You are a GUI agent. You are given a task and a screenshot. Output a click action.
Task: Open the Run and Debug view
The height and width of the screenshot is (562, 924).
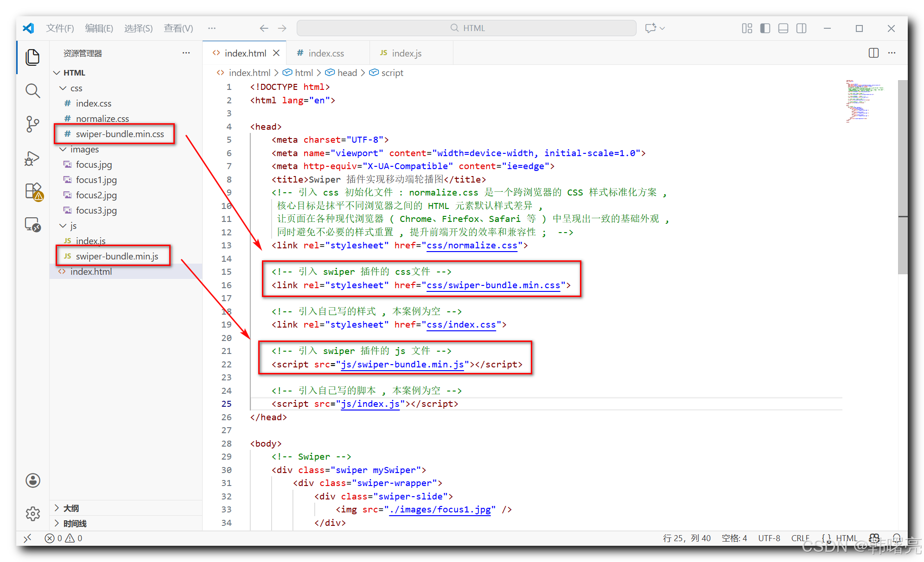pyautogui.click(x=32, y=158)
